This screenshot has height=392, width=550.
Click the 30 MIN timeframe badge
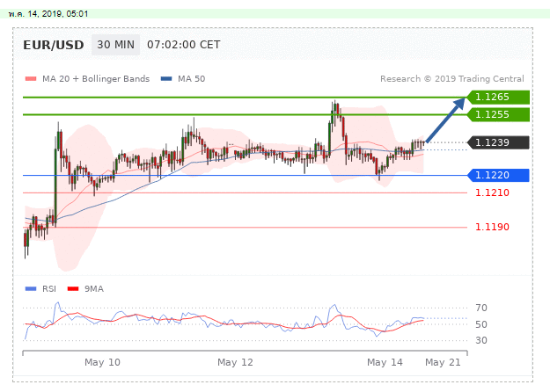116,45
